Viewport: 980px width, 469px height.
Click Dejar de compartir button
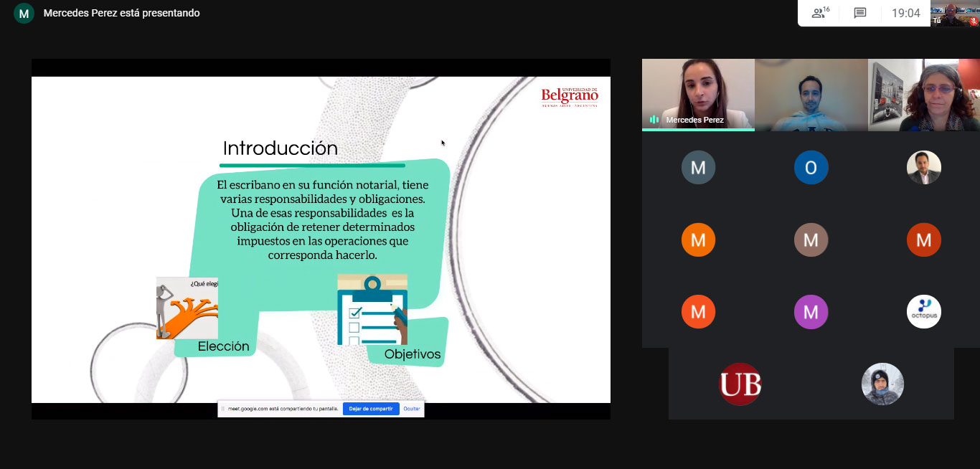(x=371, y=409)
